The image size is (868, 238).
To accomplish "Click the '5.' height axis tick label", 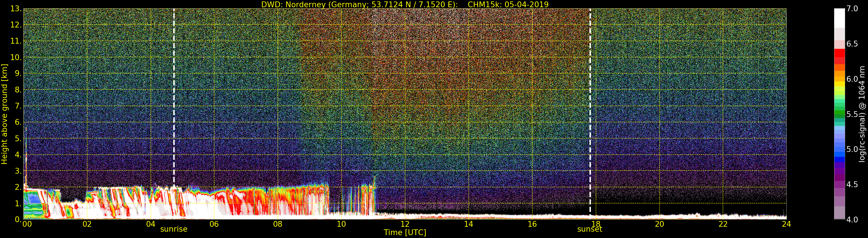I will 18,138.
